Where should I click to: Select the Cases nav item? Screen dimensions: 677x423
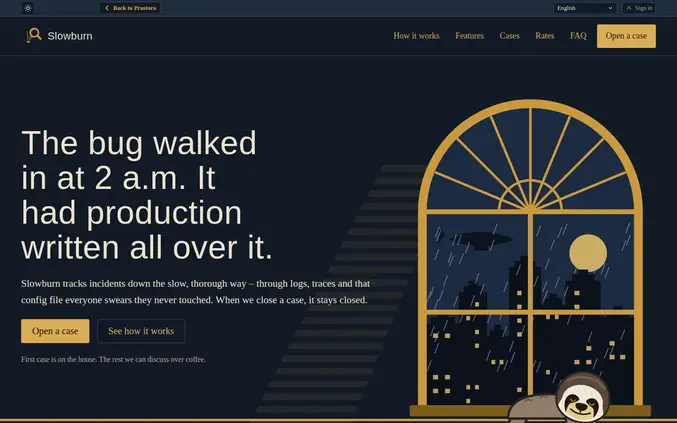[x=509, y=36]
